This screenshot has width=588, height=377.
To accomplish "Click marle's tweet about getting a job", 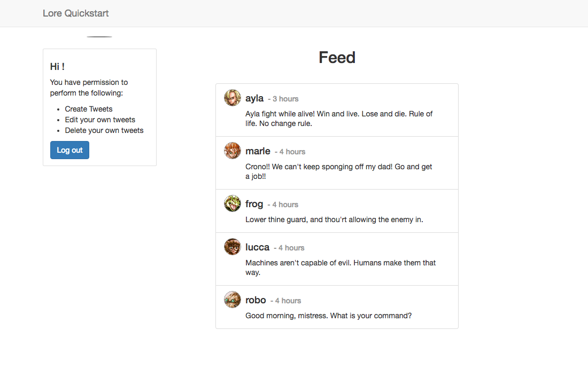I will [x=338, y=171].
